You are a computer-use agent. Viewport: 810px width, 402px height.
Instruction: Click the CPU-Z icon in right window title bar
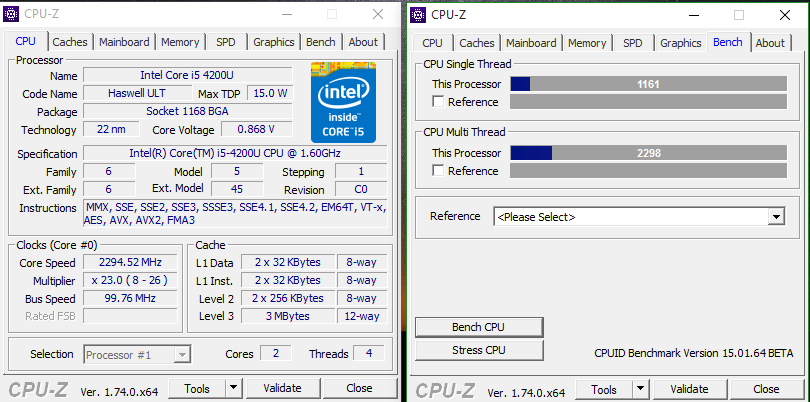click(x=417, y=14)
